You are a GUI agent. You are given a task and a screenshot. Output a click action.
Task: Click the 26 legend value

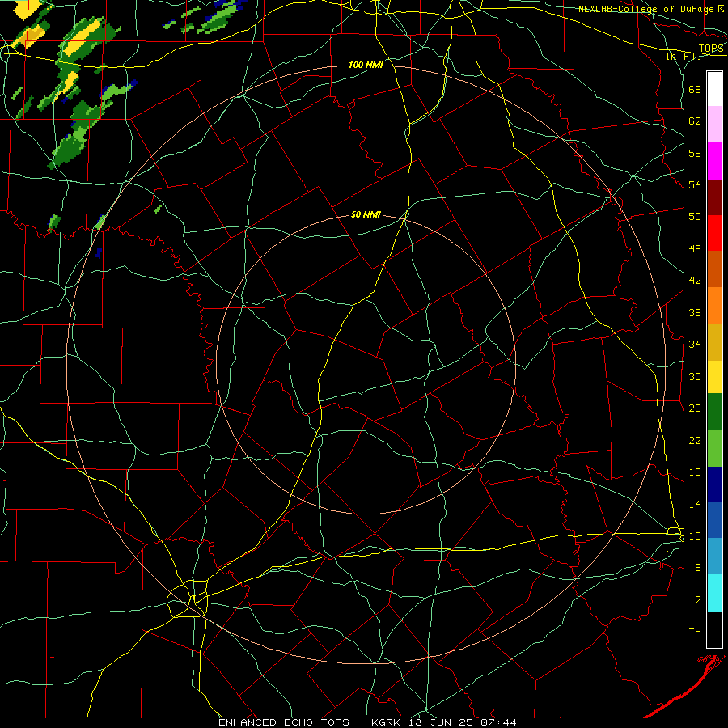(695, 408)
